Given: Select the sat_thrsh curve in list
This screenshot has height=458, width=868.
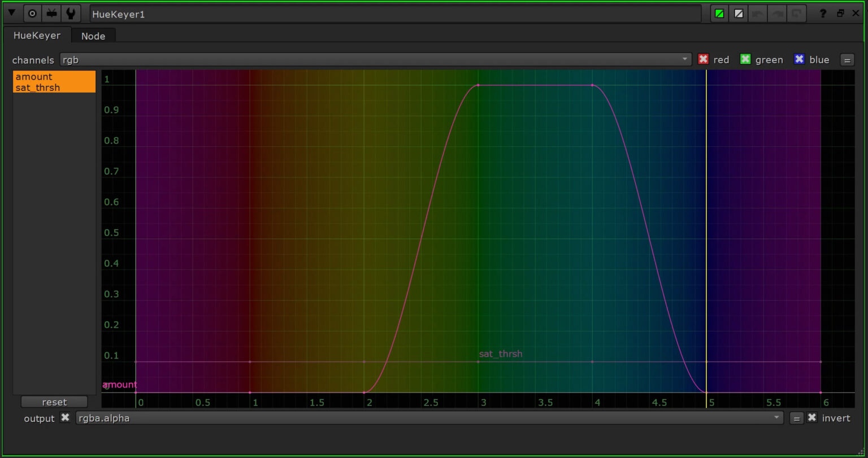Looking at the screenshot, I should (x=38, y=88).
